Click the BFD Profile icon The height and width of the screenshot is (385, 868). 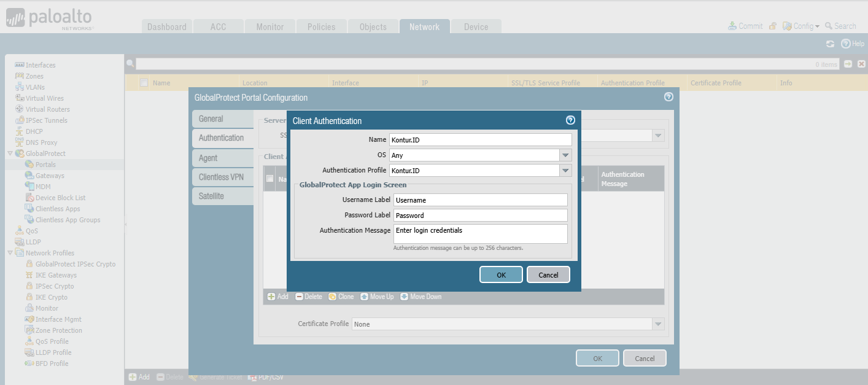[x=29, y=364]
